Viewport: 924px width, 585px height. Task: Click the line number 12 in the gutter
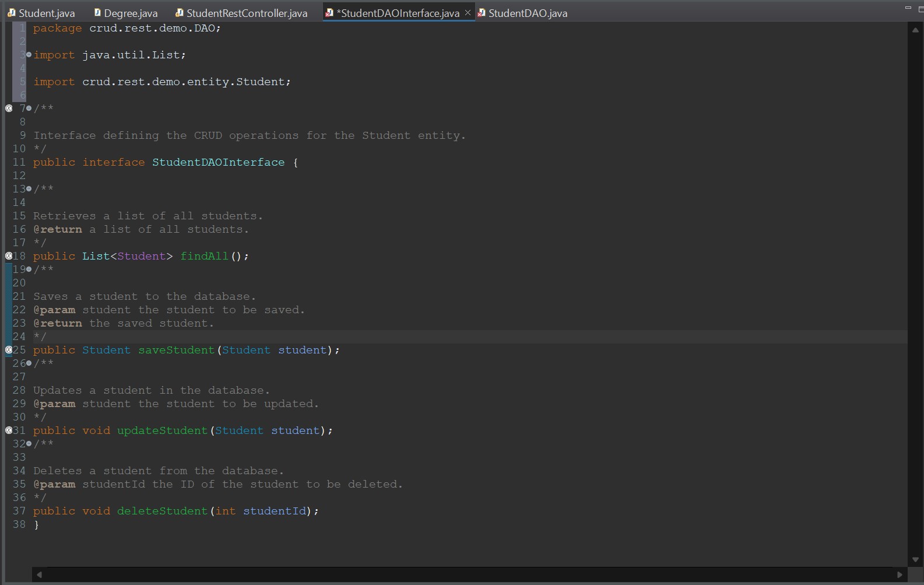[19, 176]
